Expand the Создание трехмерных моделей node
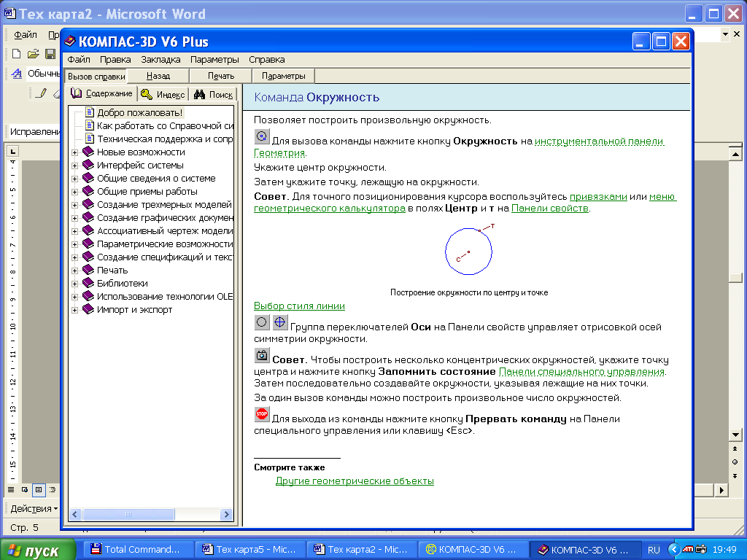The height and width of the screenshot is (560, 747). click(x=75, y=205)
